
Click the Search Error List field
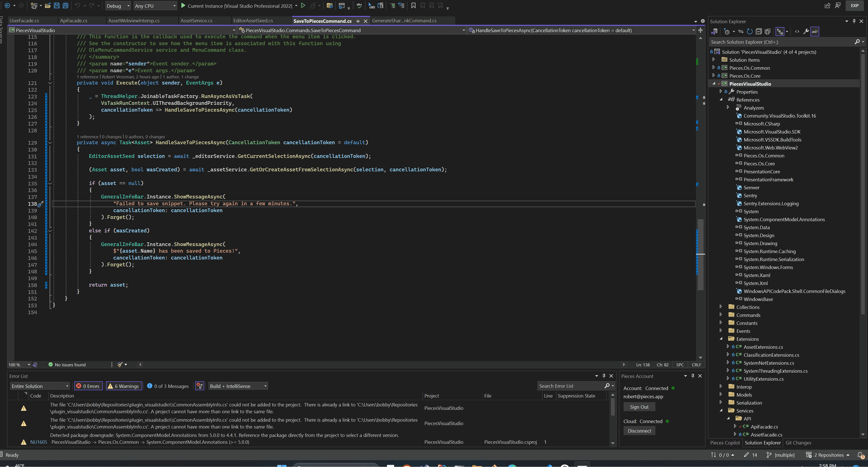570,386
